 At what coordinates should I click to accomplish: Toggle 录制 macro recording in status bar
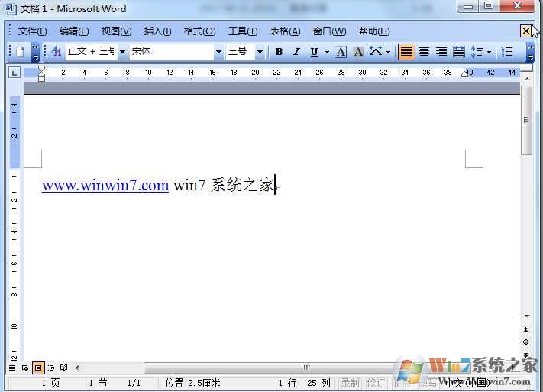350,383
